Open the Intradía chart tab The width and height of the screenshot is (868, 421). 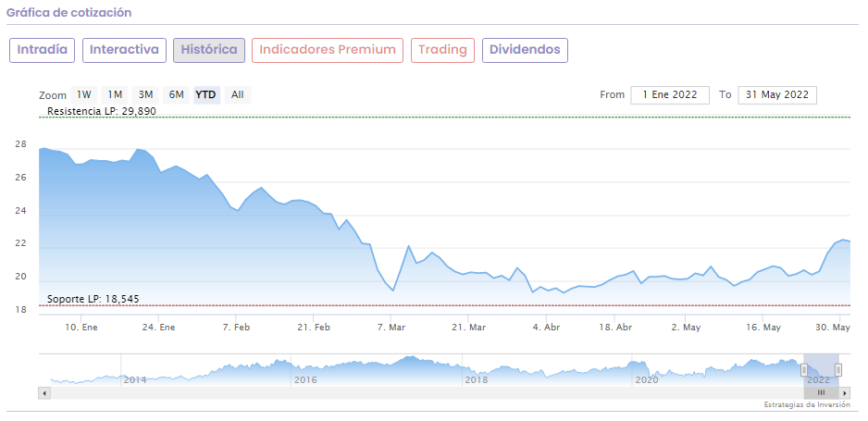point(42,50)
